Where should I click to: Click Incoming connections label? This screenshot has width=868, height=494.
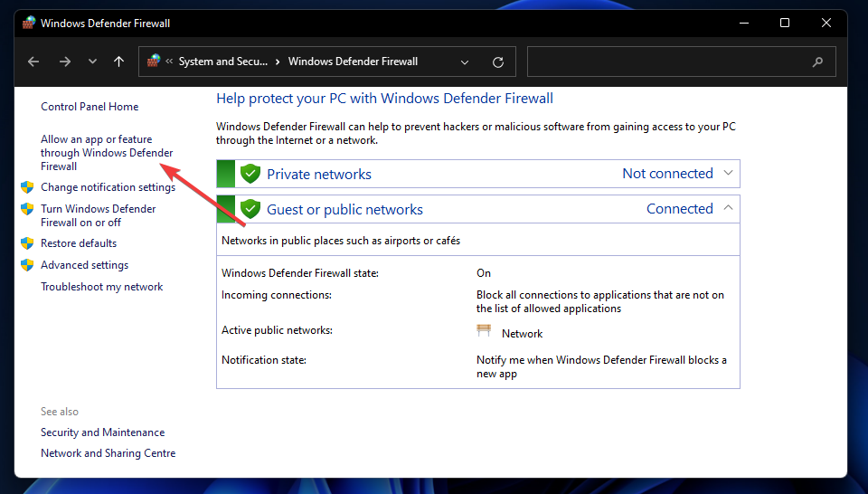pos(277,295)
